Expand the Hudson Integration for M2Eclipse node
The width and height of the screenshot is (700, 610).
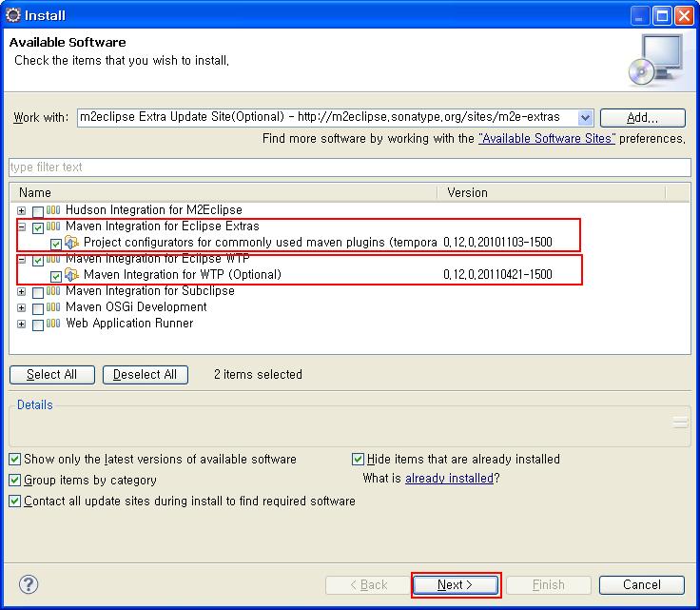pyautogui.click(x=22, y=210)
